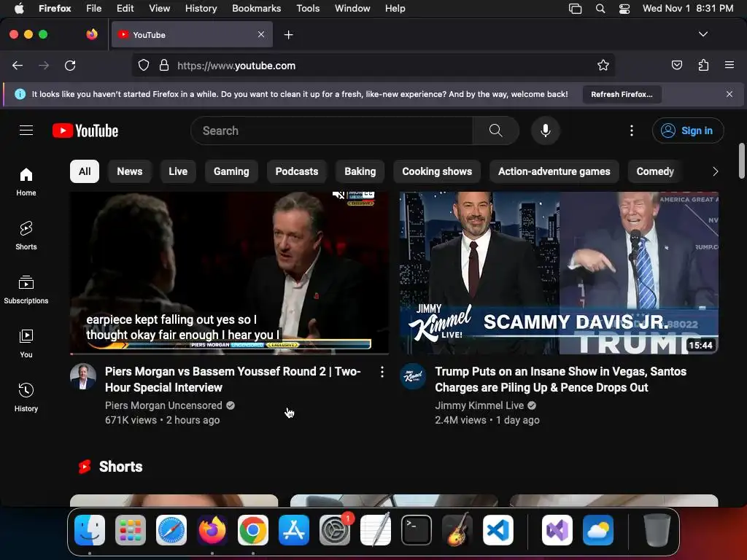Viewport: 747px width, 560px height.
Task: Open App Store from the Dock
Action: pyautogui.click(x=294, y=530)
